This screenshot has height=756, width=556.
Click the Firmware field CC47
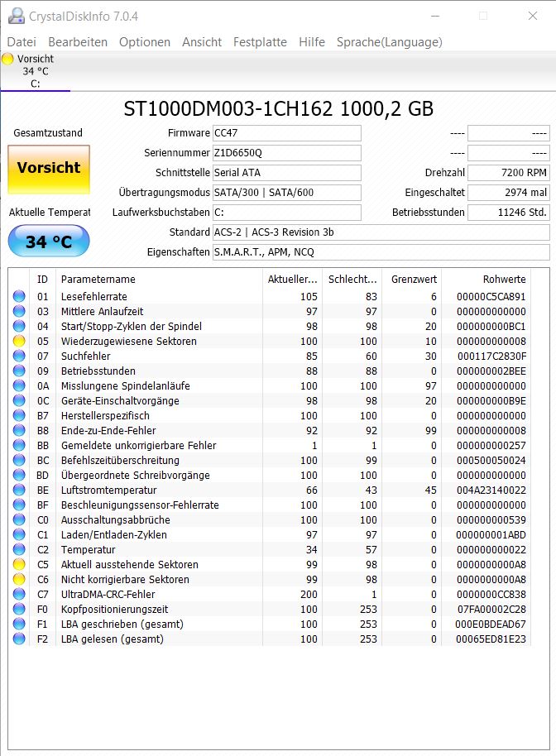[x=286, y=133]
